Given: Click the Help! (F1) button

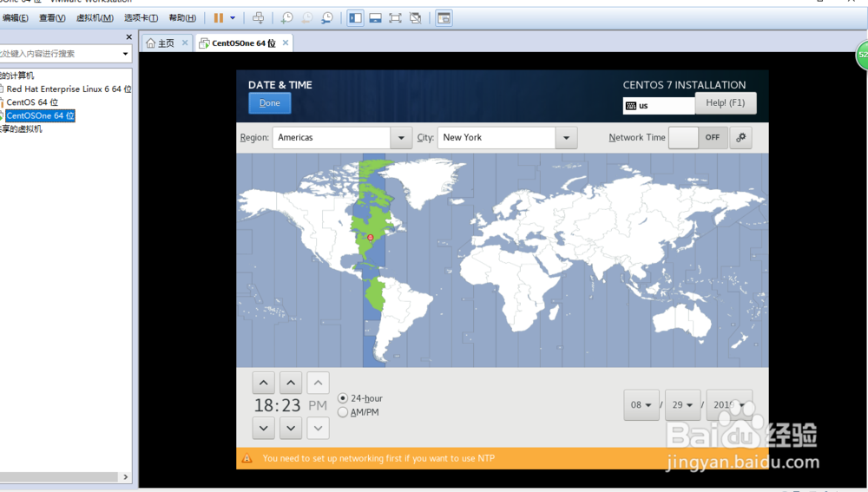Looking at the screenshot, I should click(725, 103).
